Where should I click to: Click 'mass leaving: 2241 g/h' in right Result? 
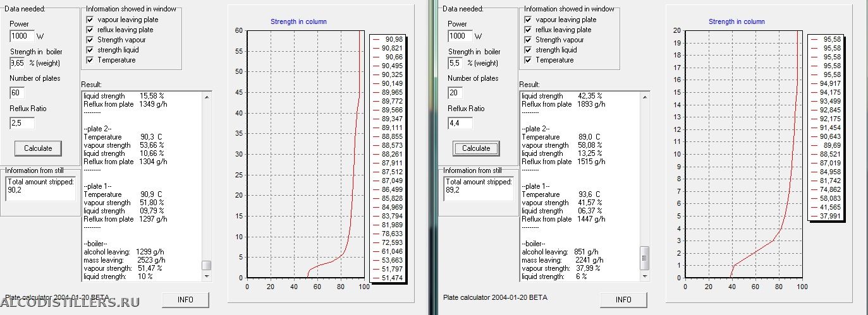click(562, 260)
